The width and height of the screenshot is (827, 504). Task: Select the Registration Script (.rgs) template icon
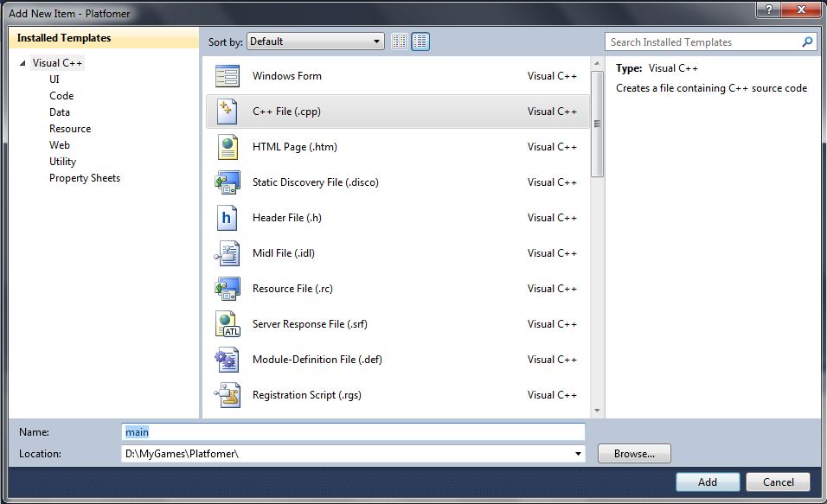228,395
